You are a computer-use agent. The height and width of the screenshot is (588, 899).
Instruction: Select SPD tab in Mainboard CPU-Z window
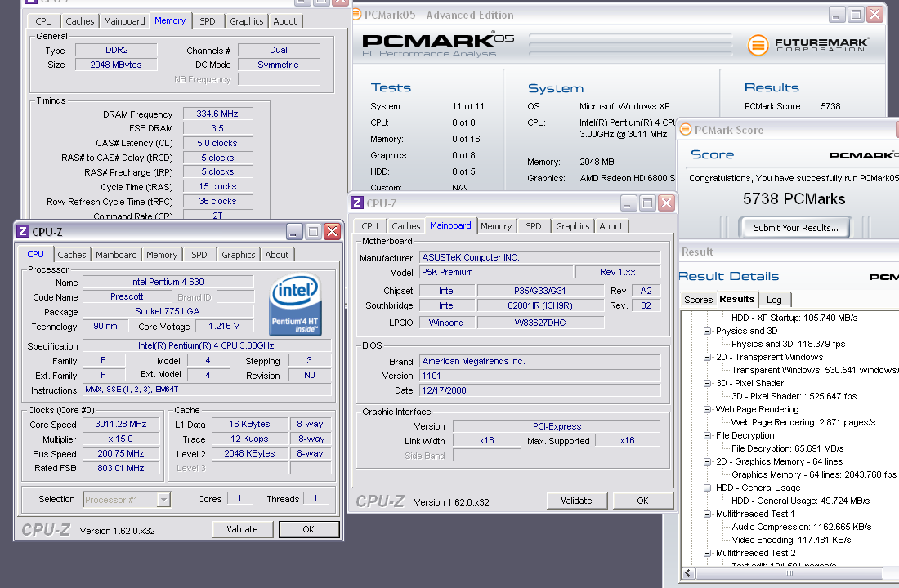coord(533,225)
